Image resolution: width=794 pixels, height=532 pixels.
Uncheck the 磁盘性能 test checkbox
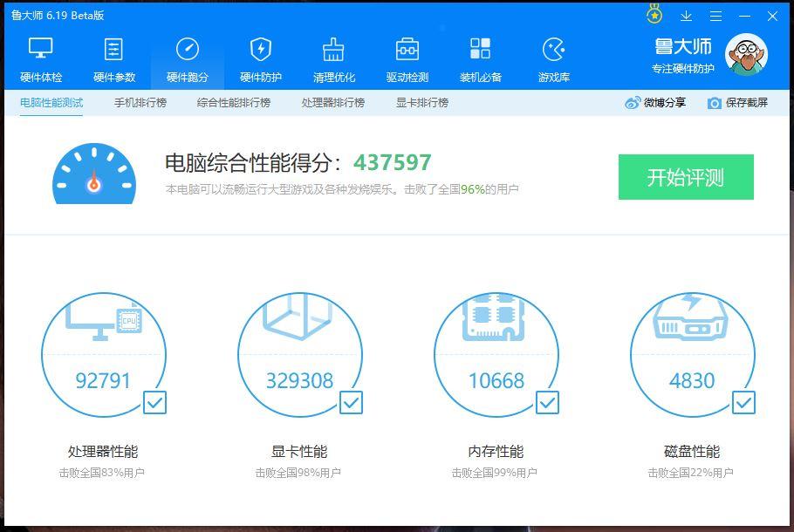(x=743, y=403)
